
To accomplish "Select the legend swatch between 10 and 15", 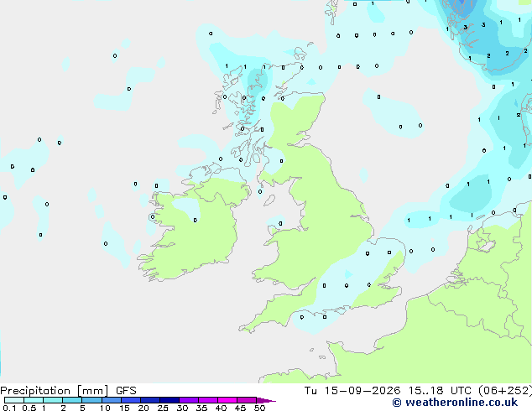I will point(112,400).
